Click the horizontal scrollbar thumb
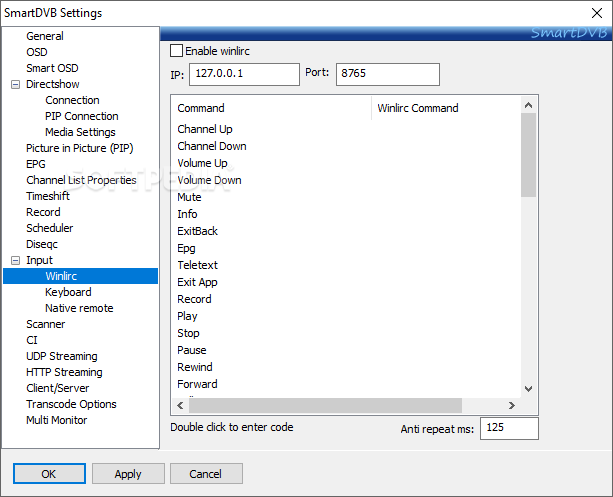 325,405
